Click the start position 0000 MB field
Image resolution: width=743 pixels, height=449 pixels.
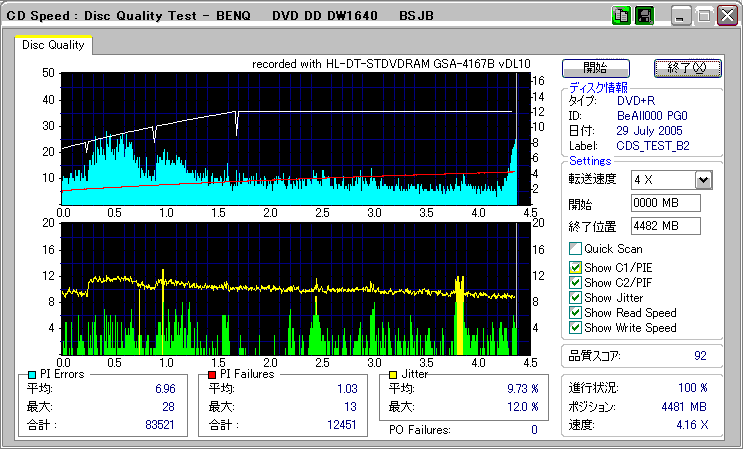pyautogui.click(x=665, y=203)
